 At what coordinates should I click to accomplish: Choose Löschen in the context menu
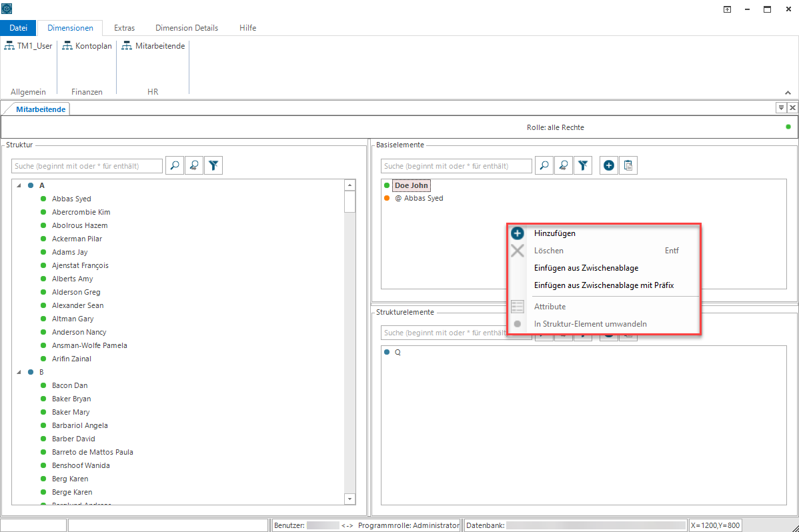click(604, 251)
